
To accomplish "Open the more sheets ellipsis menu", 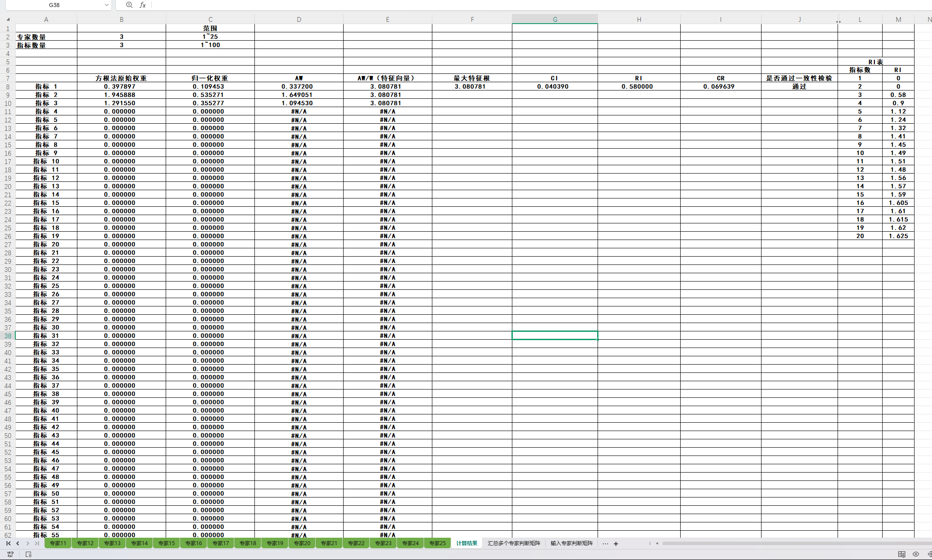I will [x=605, y=544].
